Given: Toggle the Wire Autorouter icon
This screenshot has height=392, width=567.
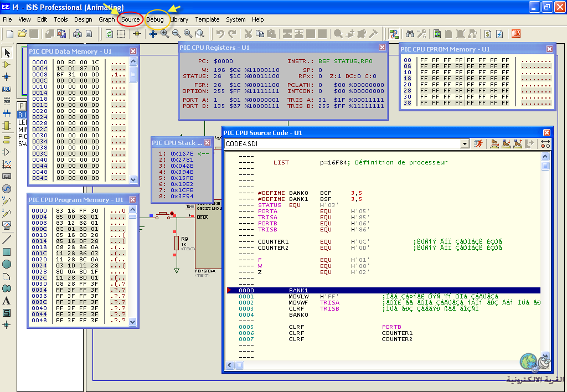Looking at the screenshot, I should (394, 34).
